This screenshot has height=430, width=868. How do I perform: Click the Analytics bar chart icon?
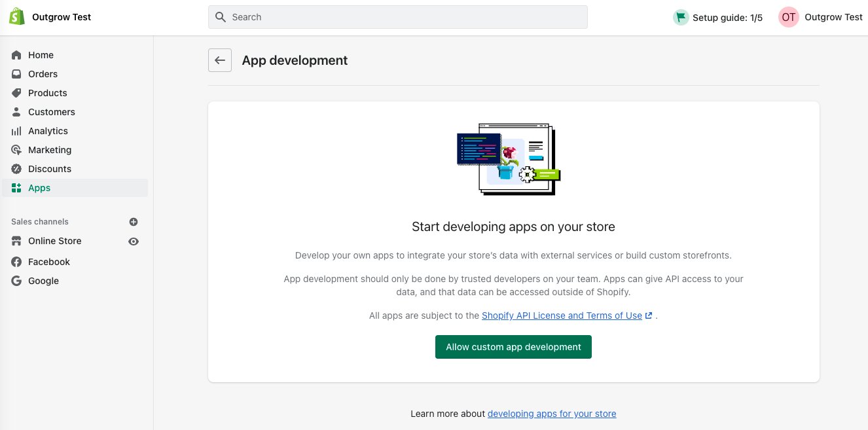pyautogui.click(x=16, y=131)
